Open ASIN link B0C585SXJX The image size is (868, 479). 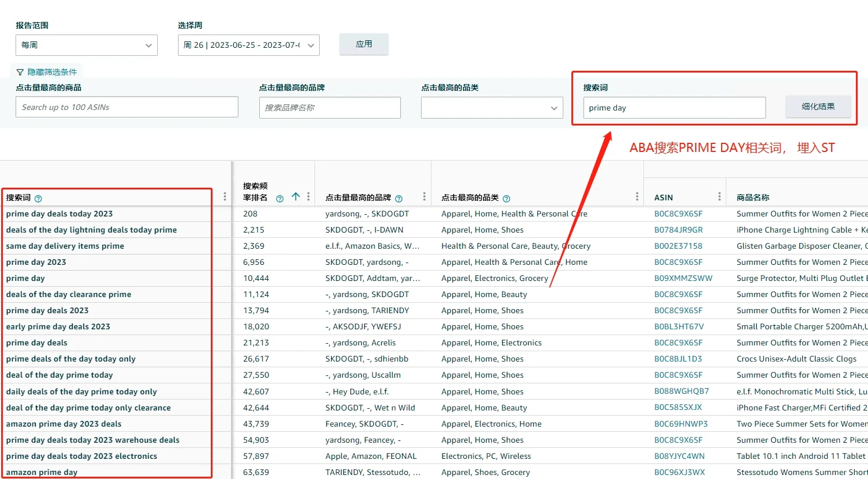click(678, 408)
